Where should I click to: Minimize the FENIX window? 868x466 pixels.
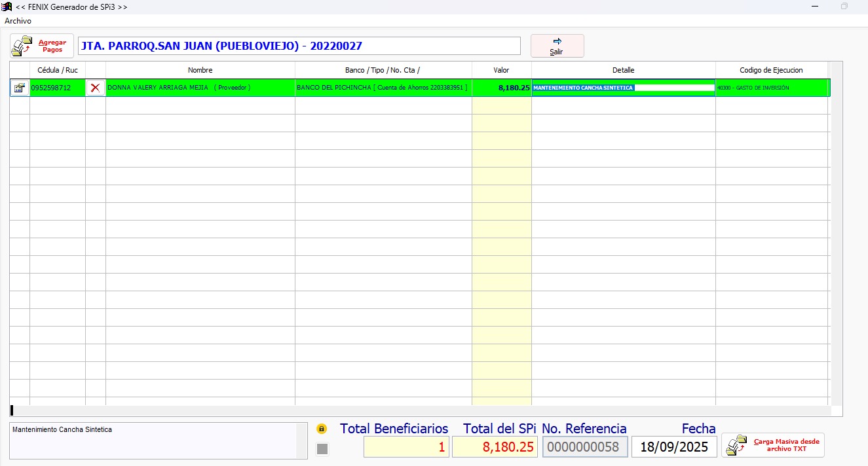[815, 7]
